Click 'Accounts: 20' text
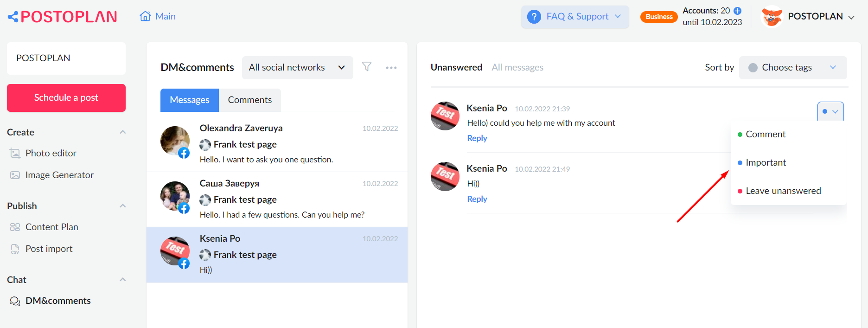This screenshot has height=328, width=868. [706, 11]
